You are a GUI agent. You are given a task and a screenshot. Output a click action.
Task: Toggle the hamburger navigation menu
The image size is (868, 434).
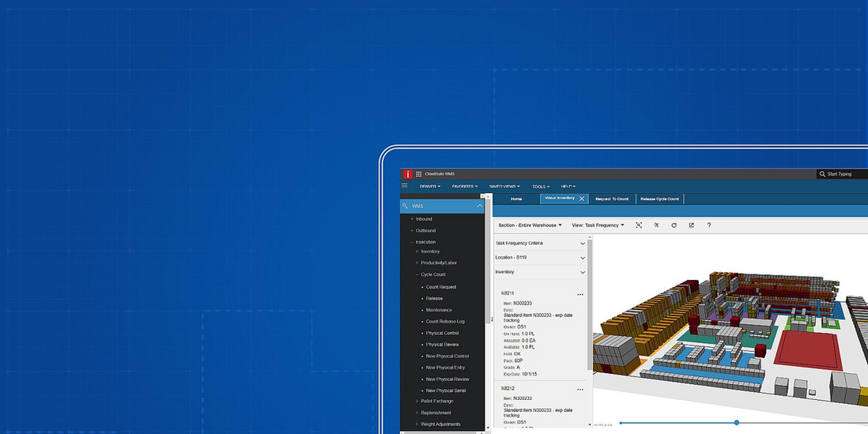pos(405,186)
